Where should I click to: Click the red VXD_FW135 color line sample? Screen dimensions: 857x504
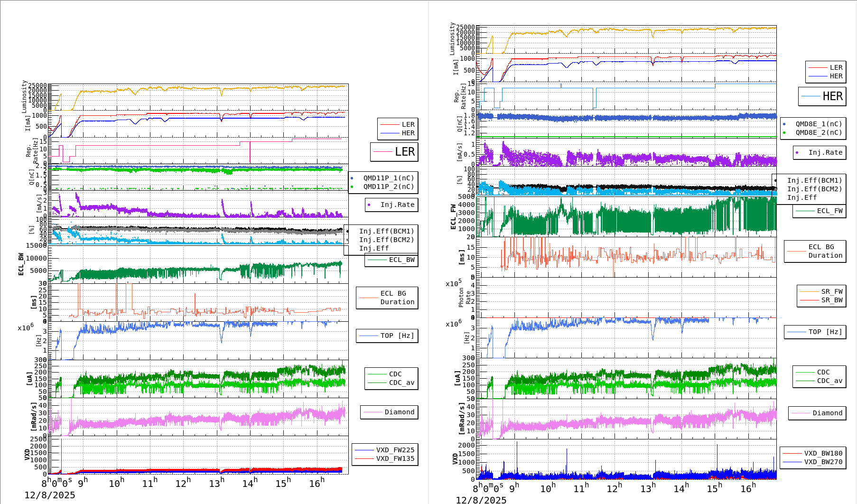pyautogui.click(x=365, y=458)
